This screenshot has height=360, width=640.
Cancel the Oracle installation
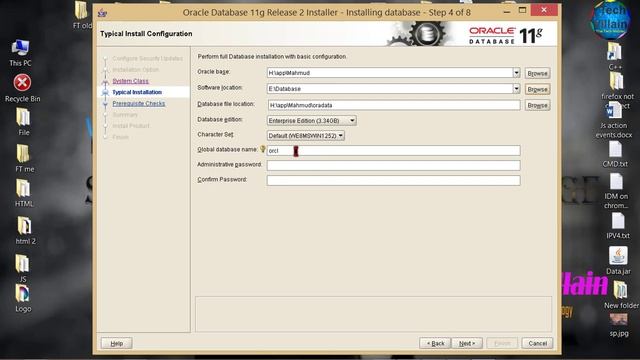(x=538, y=343)
